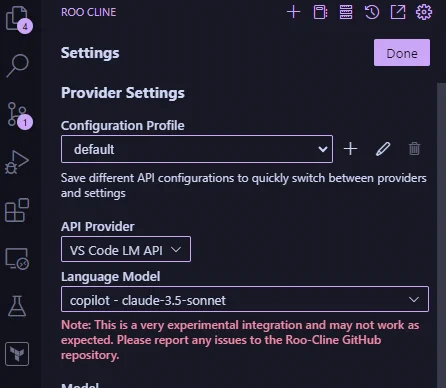
Task: Open the Extensions view icon
Action: point(17,210)
